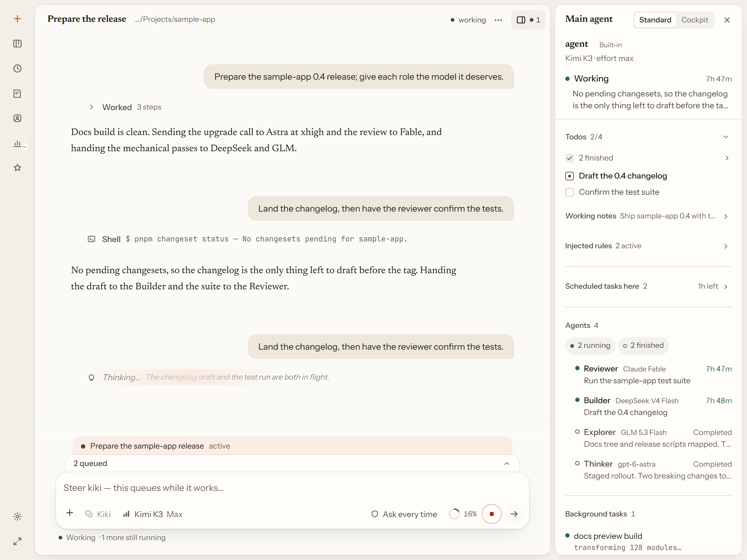Open the sun theme settings icon

(17, 516)
